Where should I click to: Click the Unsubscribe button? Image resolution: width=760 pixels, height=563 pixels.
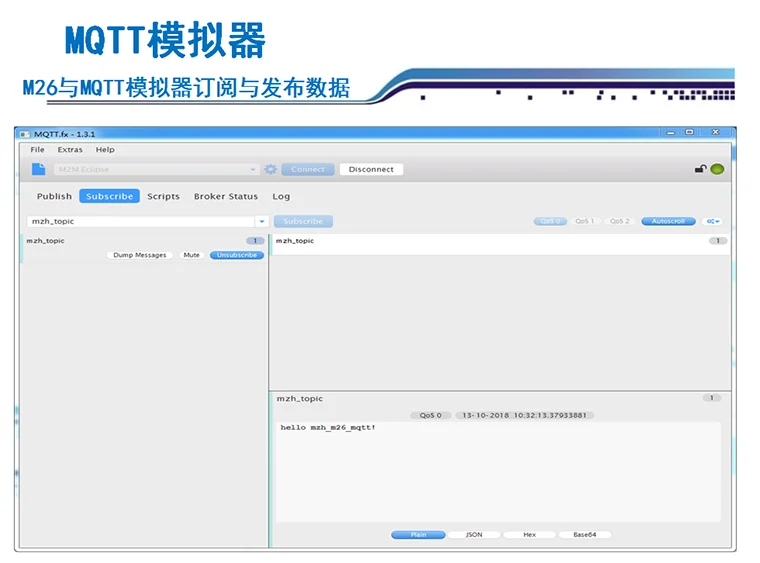click(237, 255)
